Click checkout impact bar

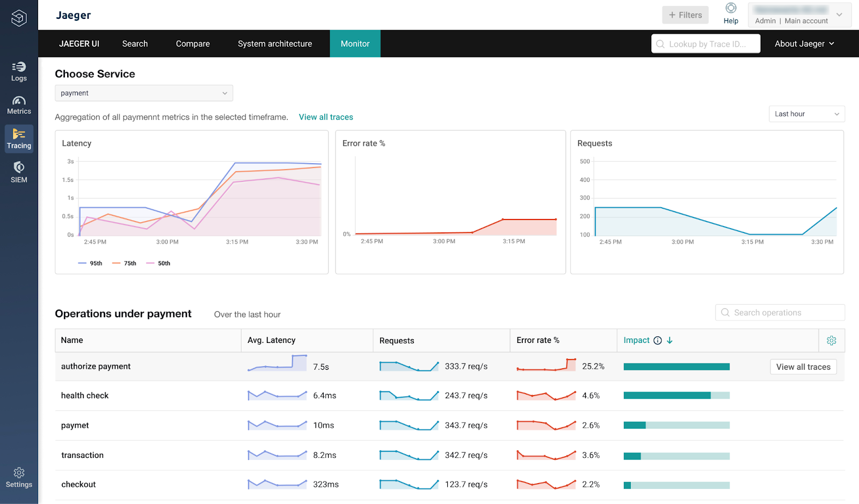[676, 485]
